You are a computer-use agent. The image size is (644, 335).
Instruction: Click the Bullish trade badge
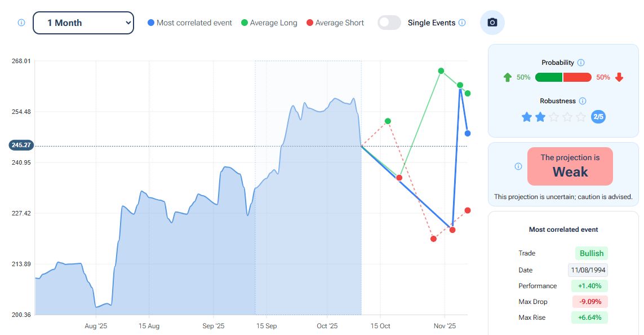pos(592,253)
